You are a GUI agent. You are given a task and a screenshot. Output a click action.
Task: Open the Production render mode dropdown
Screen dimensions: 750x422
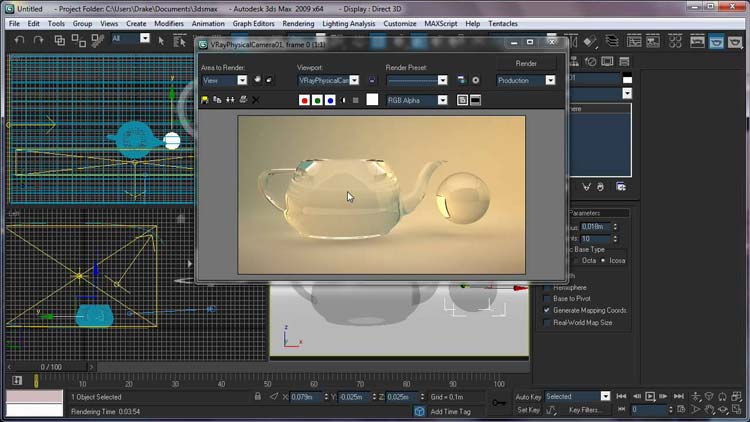coord(526,80)
